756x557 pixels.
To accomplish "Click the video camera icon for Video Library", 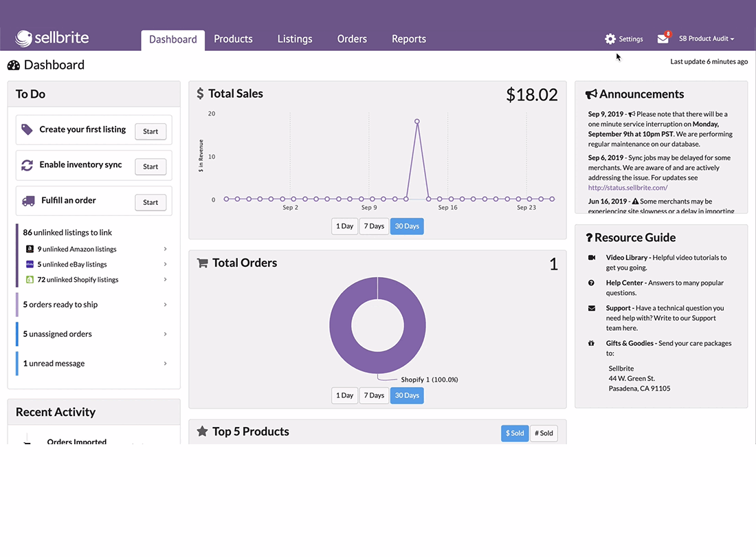I will pos(592,257).
